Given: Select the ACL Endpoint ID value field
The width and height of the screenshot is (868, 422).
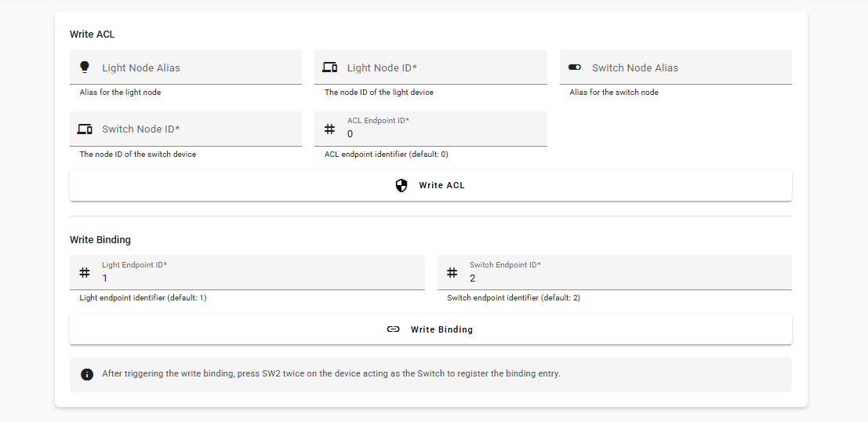Looking at the screenshot, I should point(430,129).
